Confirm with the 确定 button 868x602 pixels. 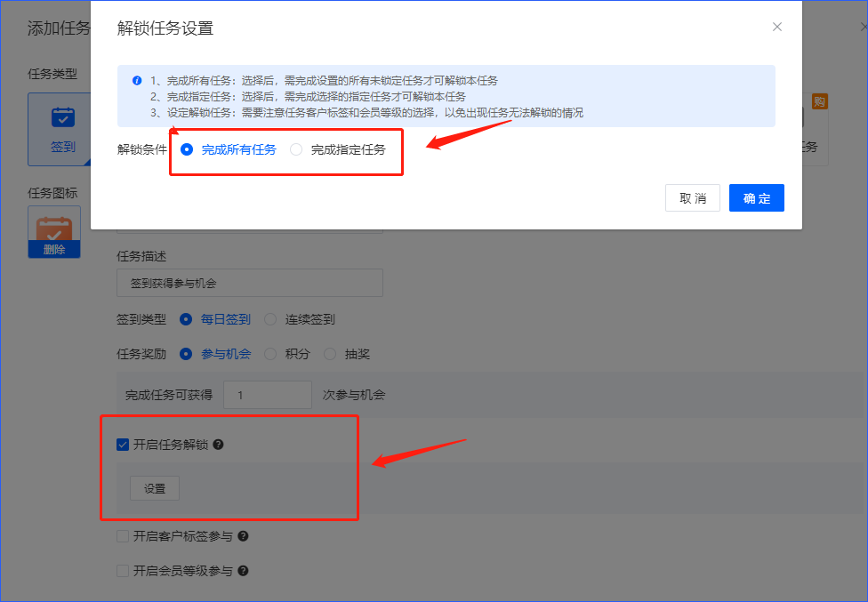[x=756, y=198]
